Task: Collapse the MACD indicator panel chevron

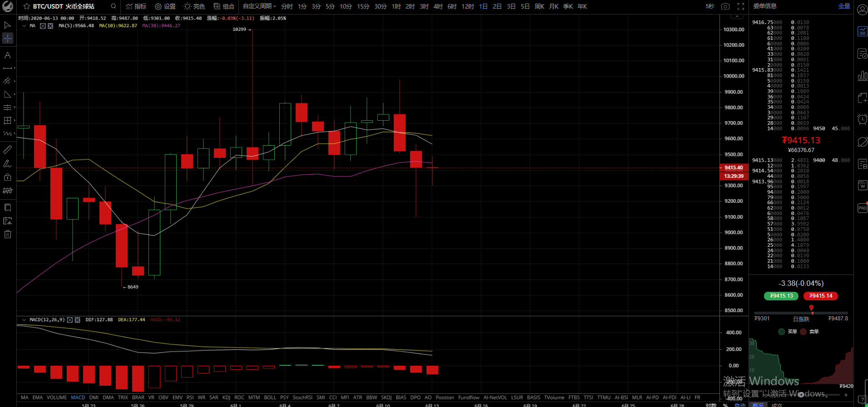Action: [x=24, y=320]
